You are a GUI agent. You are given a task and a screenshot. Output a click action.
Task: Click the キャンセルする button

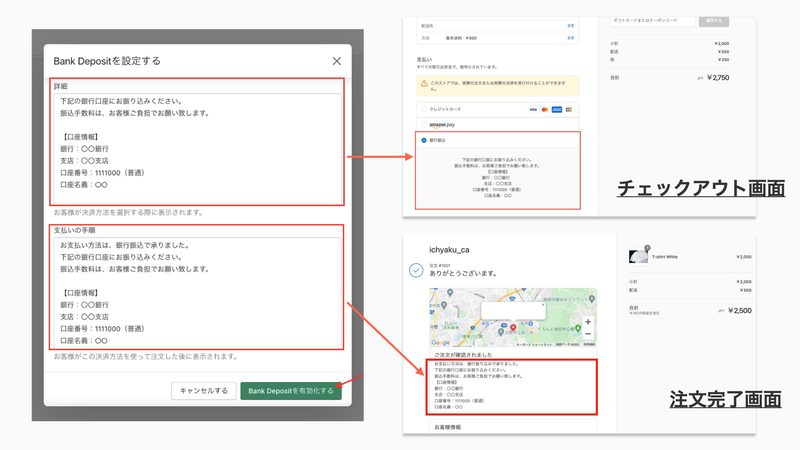(x=204, y=391)
